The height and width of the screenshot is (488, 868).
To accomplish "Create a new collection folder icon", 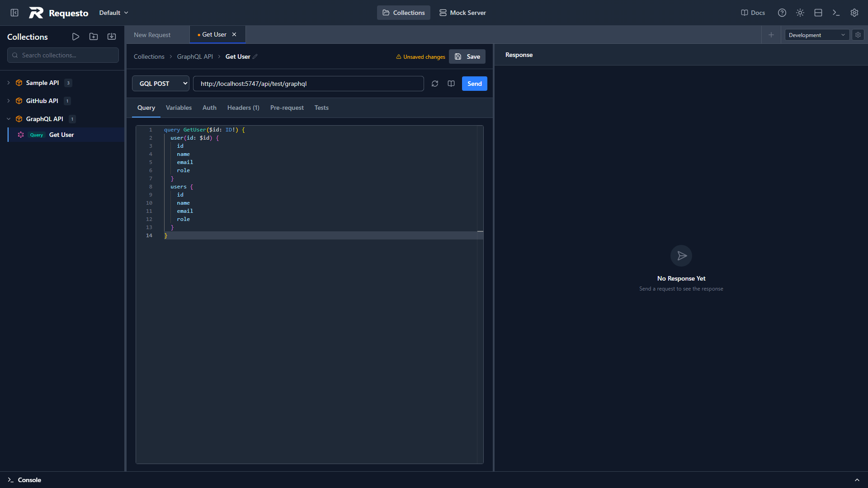I will pos(94,37).
